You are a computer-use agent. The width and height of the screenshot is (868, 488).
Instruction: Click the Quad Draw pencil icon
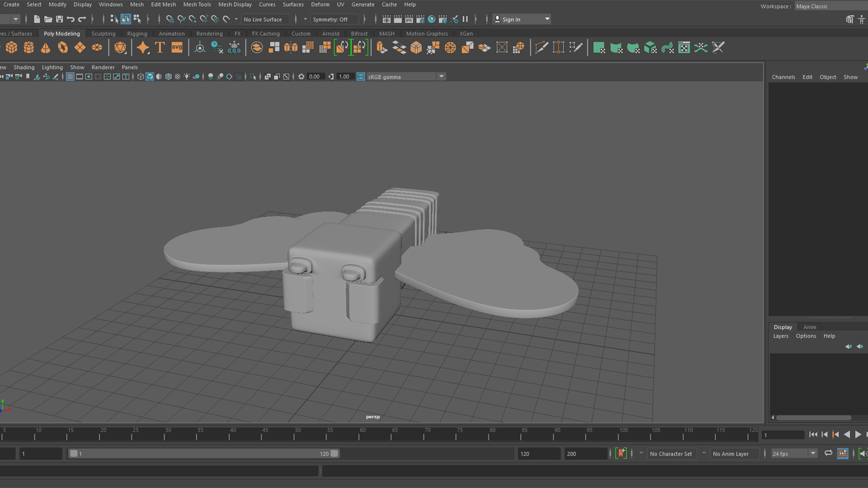(x=576, y=47)
